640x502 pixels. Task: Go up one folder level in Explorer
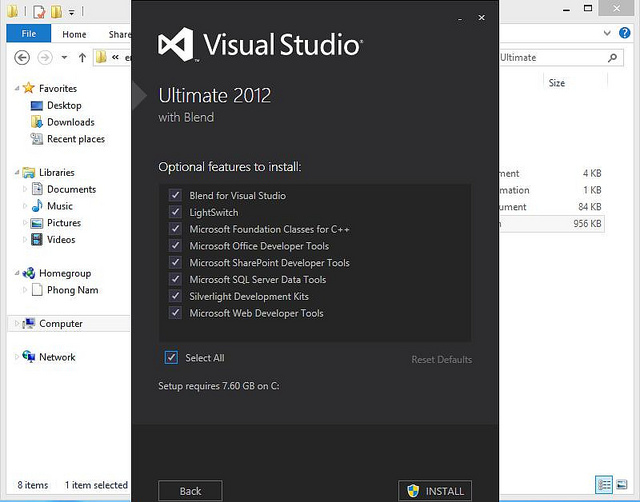click(82, 58)
